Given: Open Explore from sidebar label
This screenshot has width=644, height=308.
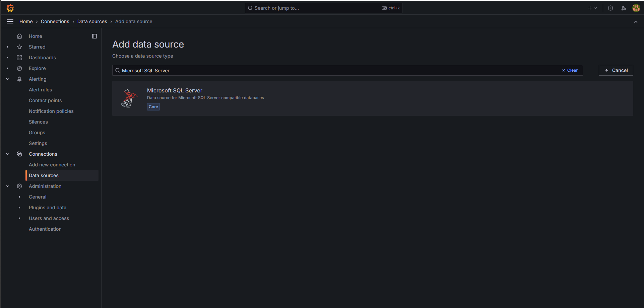Looking at the screenshot, I should [x=37, y=68].
